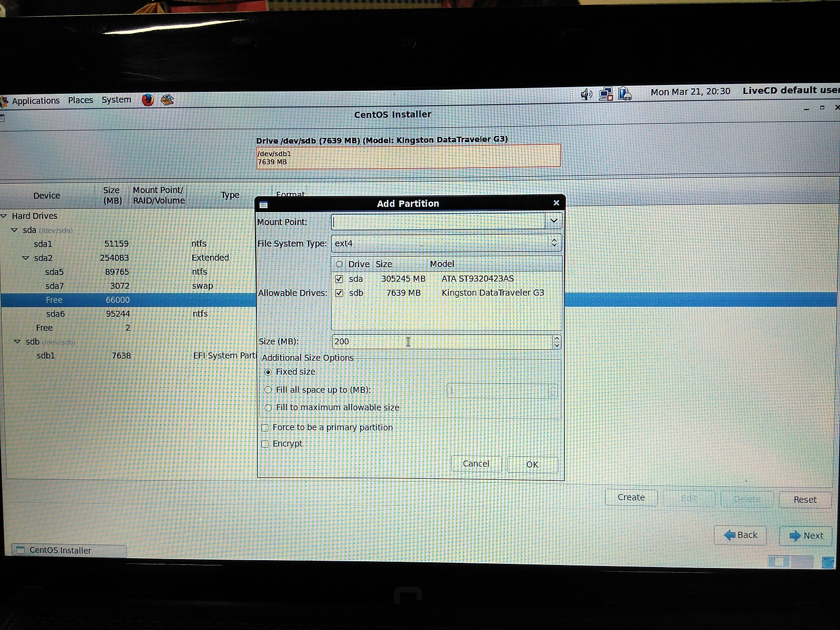This screenshot has height=630, width=840.
Task: Open the System menu
Action: (x=117, y=100)
